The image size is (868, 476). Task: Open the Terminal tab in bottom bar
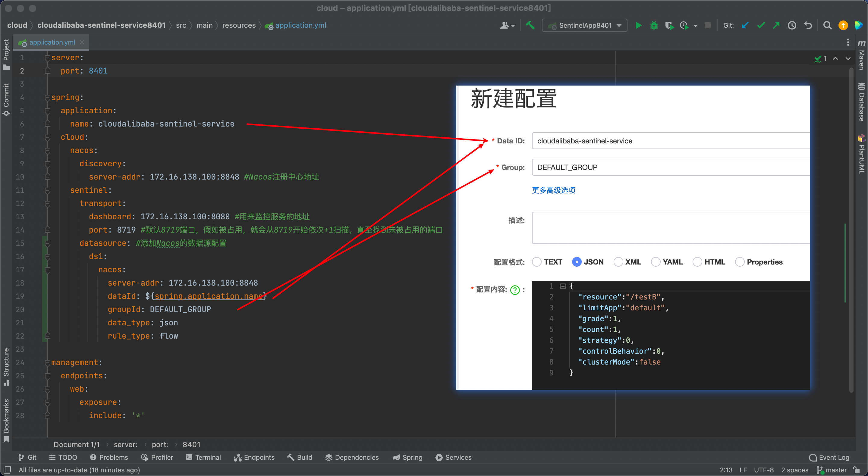pos(203,457)
